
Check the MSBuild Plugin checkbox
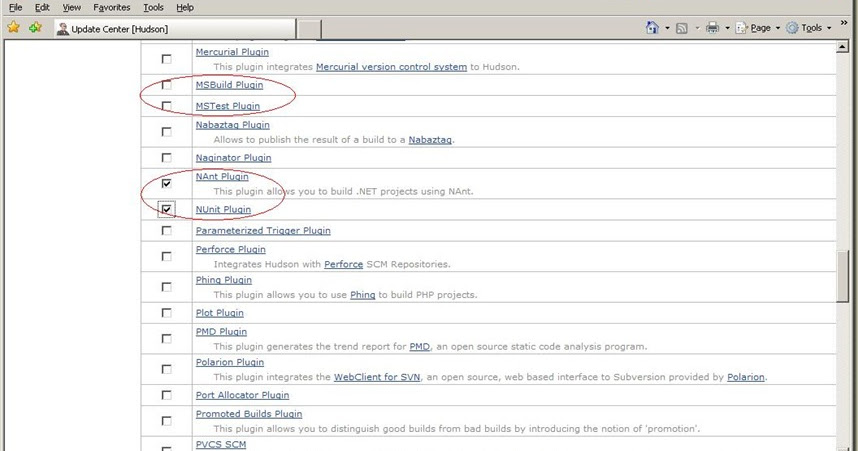[166, 85]
